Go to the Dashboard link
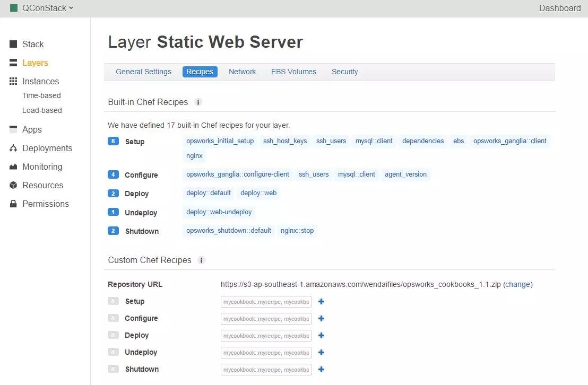The height and width of the screenshot is (385, 588). coord(559,8)
